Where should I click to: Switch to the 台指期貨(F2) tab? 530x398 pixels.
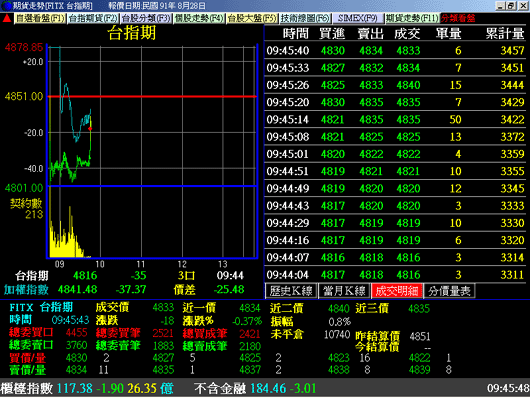click(93, 18)
